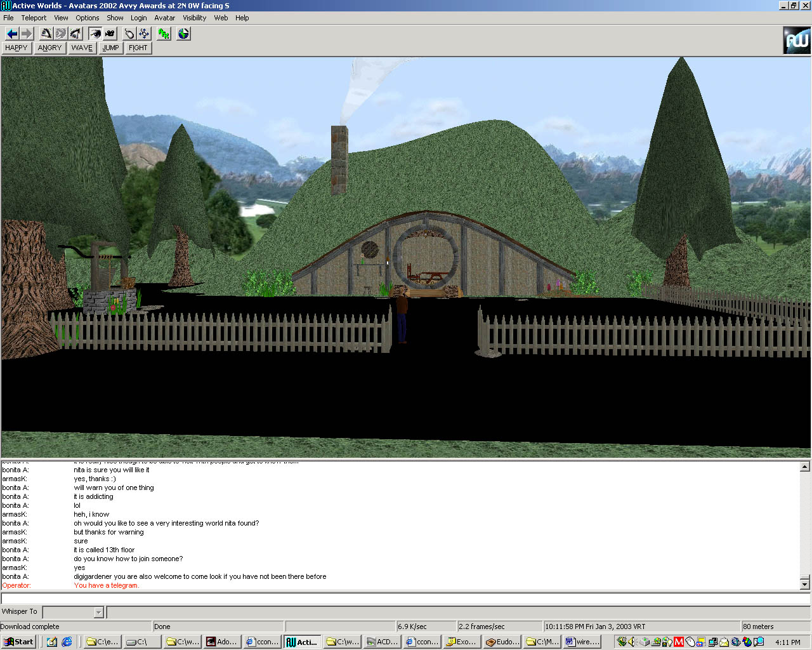Open the Visibility menu

click(194, 18)
